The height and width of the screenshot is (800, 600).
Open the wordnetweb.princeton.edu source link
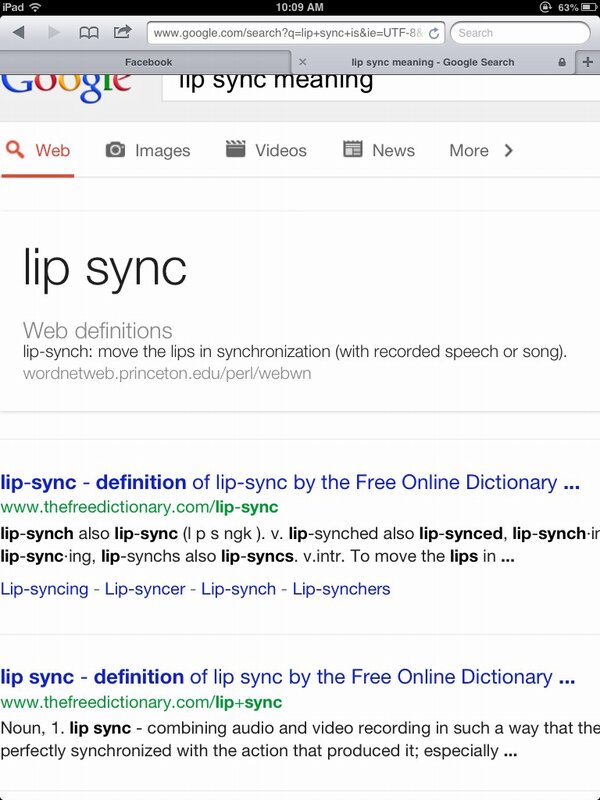pyautogui.click(x=167, y=373)
